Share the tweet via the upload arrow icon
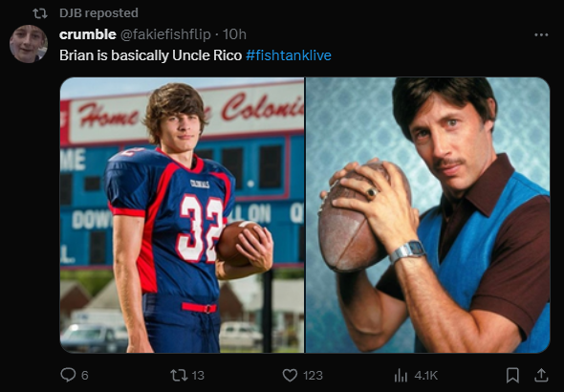 [541, 375]
